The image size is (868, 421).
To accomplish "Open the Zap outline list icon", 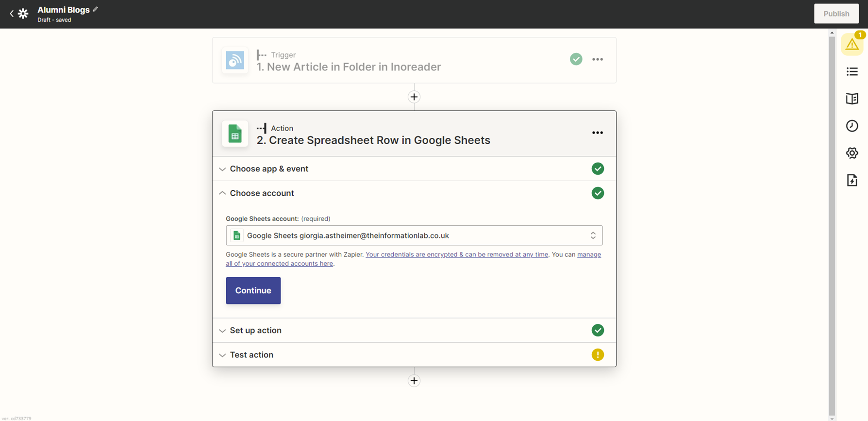I will (852, 72).
